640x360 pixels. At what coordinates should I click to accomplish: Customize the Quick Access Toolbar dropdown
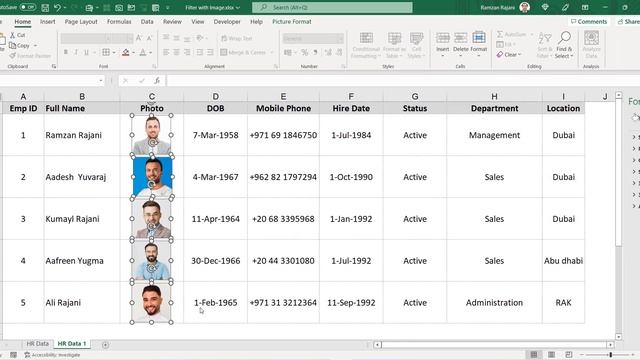[168, 8]
